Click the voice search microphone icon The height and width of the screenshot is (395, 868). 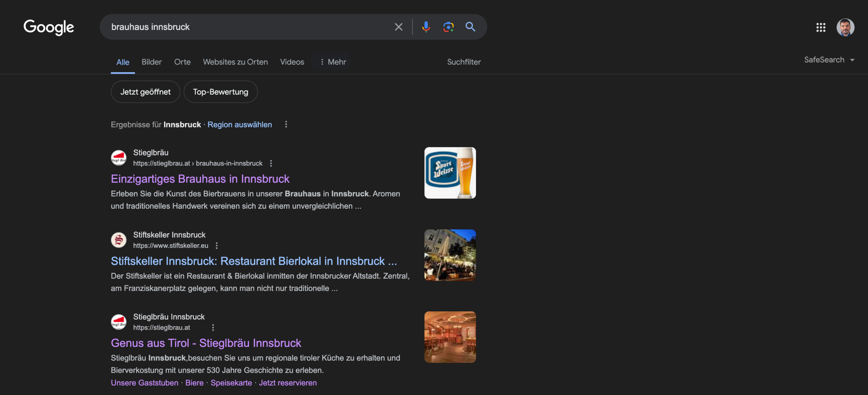pyautogui.click(x=426, y=27)
